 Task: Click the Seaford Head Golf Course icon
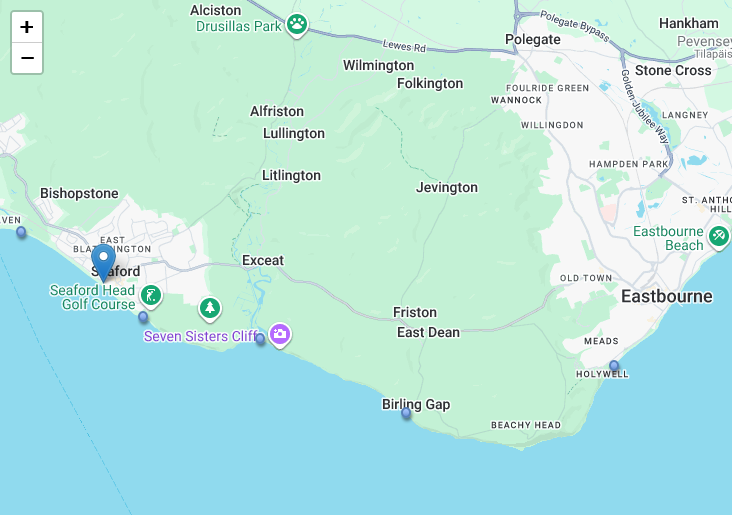point(151,296)
